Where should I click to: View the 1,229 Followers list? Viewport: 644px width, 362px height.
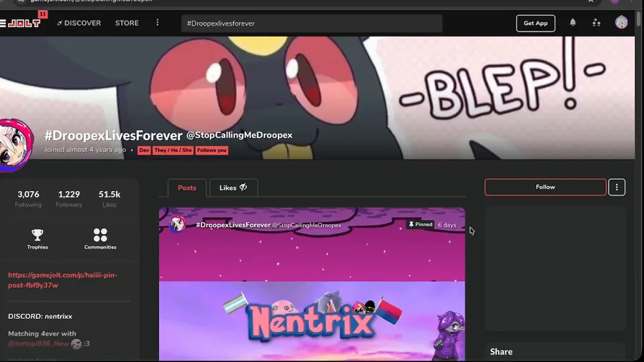[x=69, y=199]
